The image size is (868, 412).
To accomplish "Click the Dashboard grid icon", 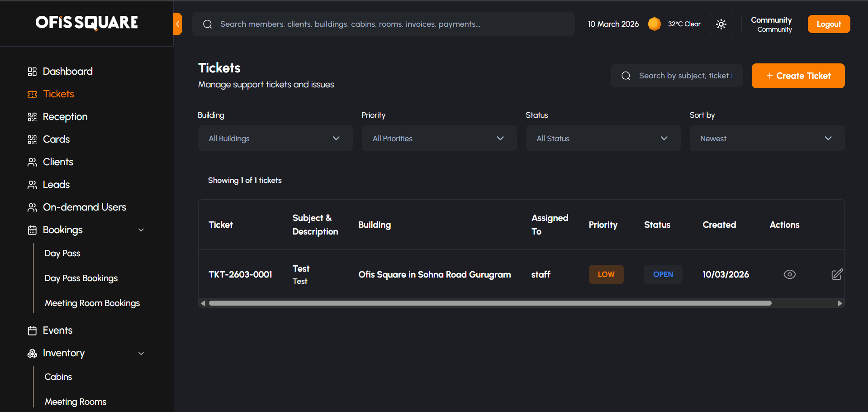I will 32,72.
